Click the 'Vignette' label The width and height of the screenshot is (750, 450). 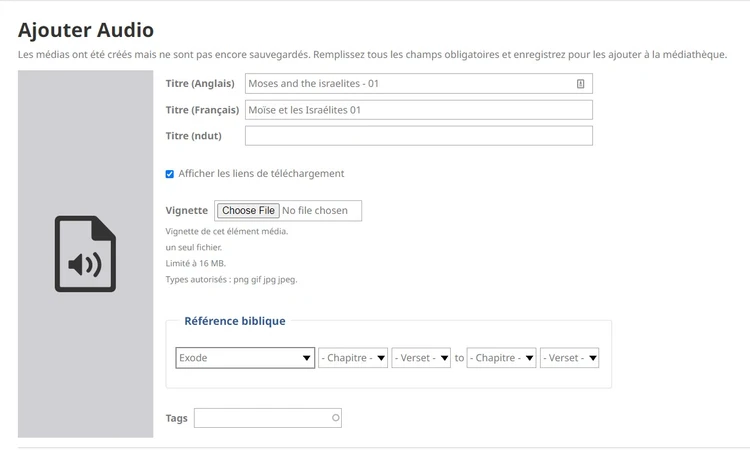187,210
